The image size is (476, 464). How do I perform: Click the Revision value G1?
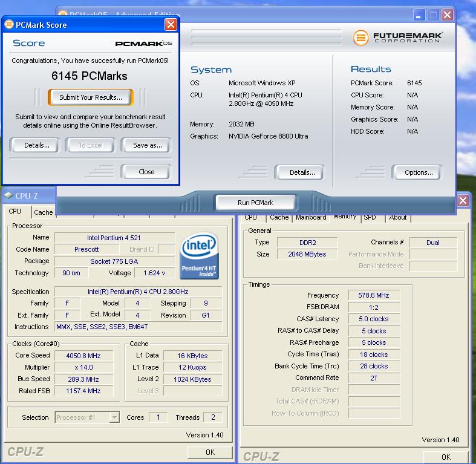click(x=206, y=315)
